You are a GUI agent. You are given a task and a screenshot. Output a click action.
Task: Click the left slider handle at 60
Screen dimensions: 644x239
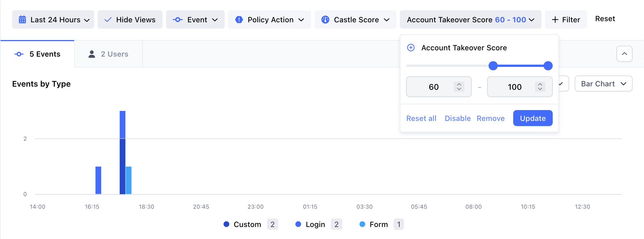[493, 66]
